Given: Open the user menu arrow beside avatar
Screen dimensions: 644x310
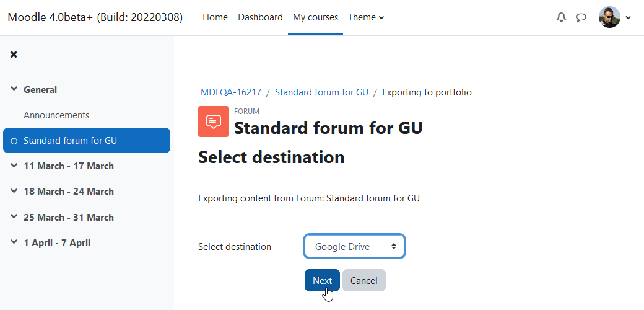Looking at the screenshot, I should coord(628,18).
